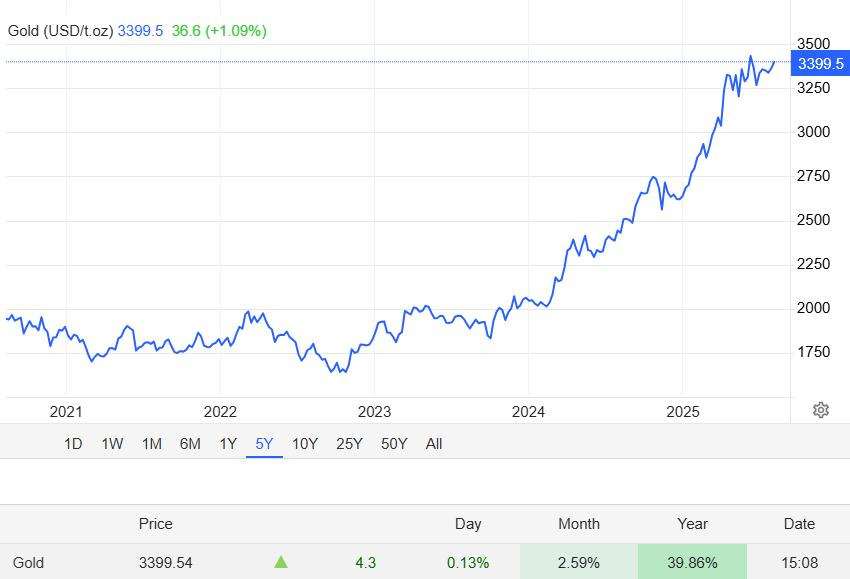
Task: Select the All time range
Action: [x=434, y=444]
